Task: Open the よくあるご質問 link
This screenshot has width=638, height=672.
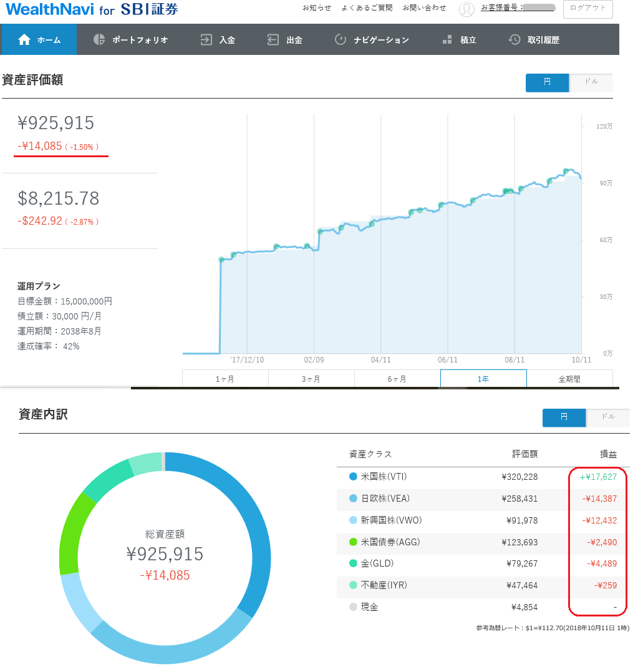Action: pyautogui.click(x=367, y=7)
